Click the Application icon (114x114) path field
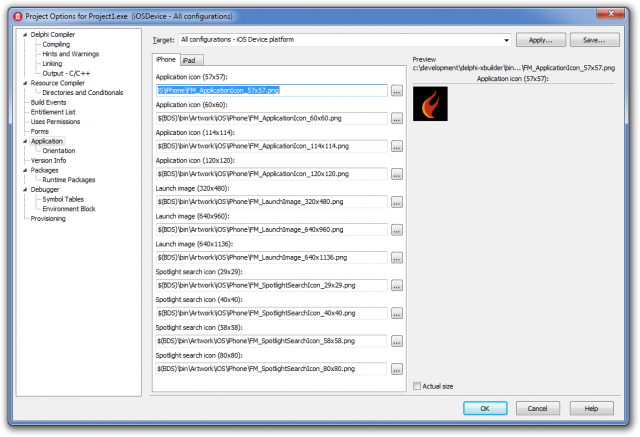Screen dimensions: 640x437 (x=271, y=146)
